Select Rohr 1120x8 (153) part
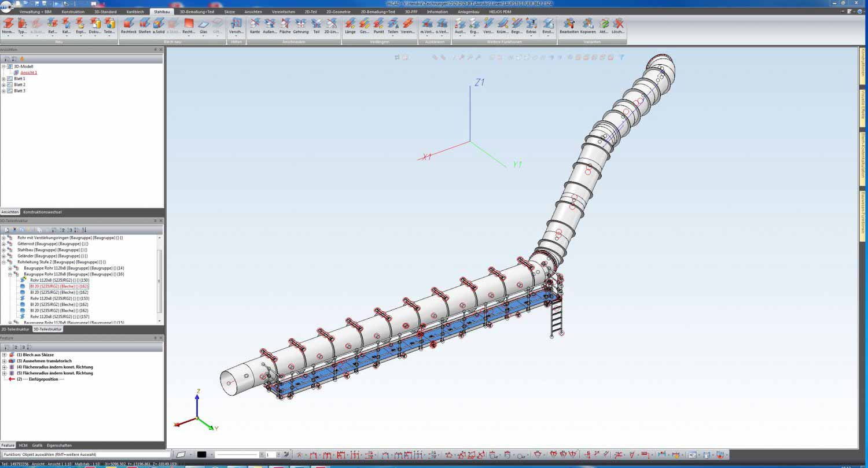This screenshot has width=868, height=468. click(59, 299)
